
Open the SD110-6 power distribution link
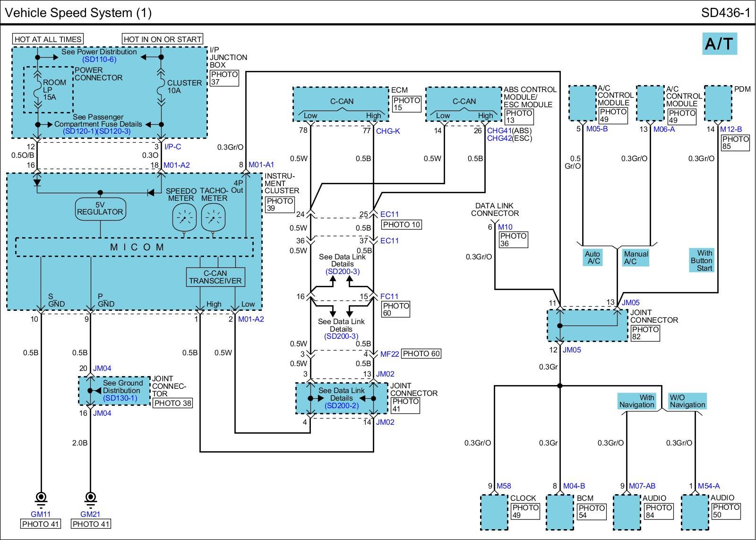pyautogui.click(x=99, y=60)
